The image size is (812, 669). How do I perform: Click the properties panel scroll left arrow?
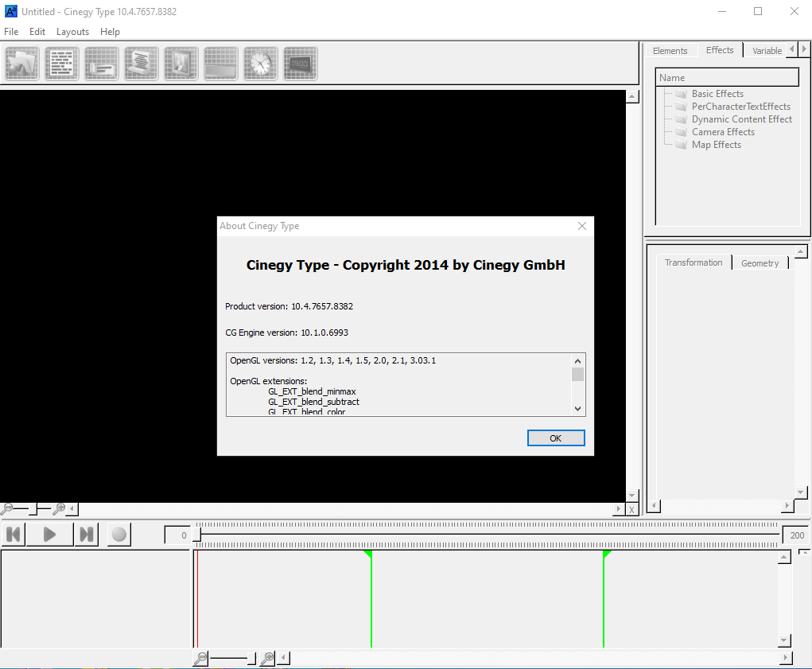pyautogui.click(x=654, y=505)
